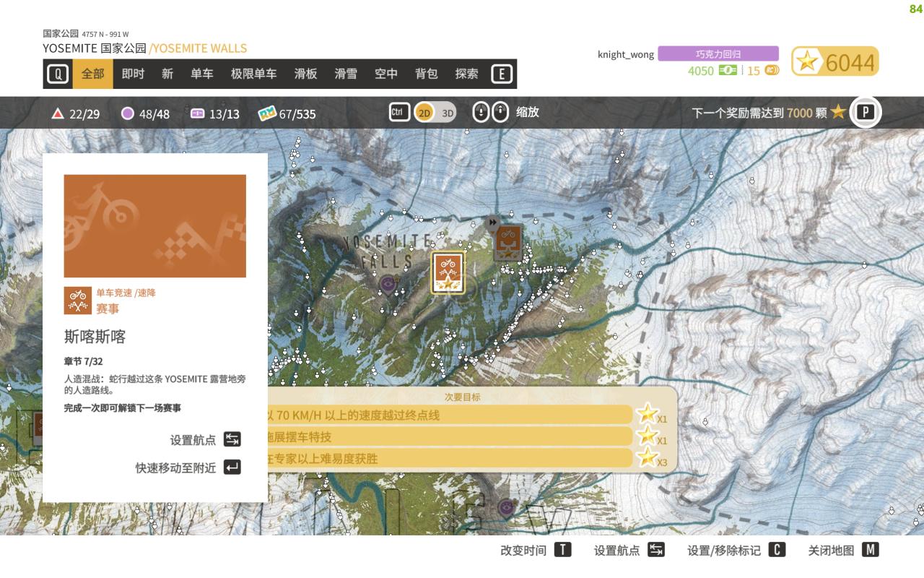Click the bike race category icon beside 赛事
The width and height of the screenshot is (924, 578).
[78, 301]
